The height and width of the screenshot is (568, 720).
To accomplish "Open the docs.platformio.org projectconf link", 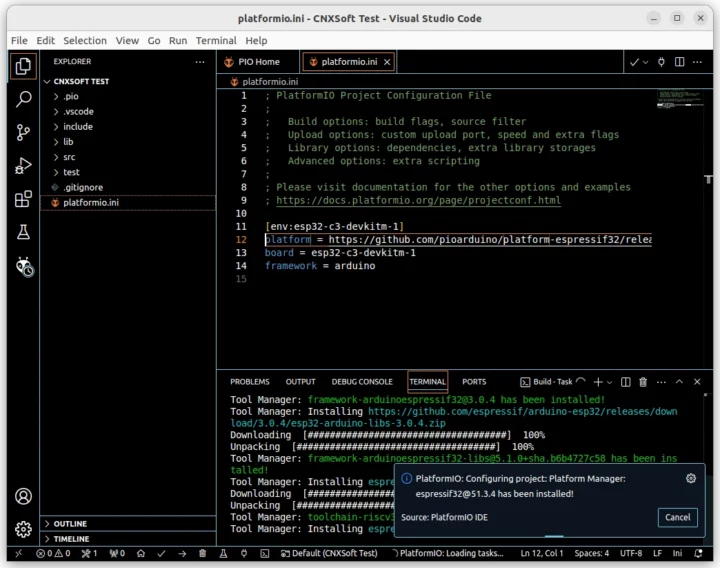I will tap(418, 200).
